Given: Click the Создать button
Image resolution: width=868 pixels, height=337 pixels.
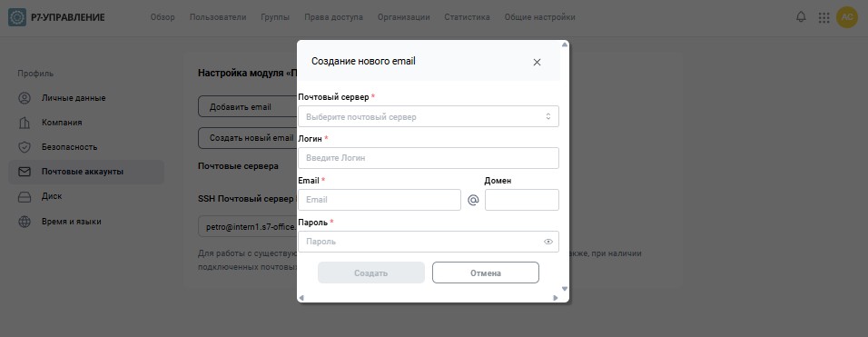Looking at the screenshot, I should [x=370, y=273].
